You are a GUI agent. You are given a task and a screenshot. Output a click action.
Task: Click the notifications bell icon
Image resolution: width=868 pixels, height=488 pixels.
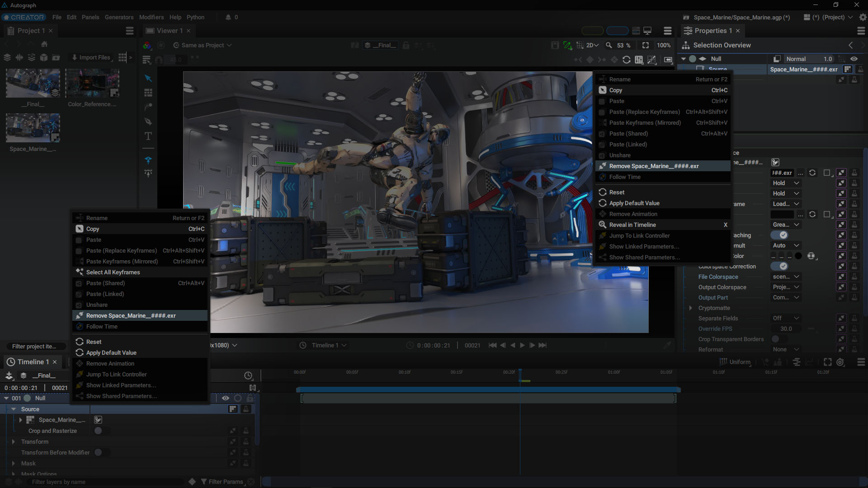pos(228,17)
